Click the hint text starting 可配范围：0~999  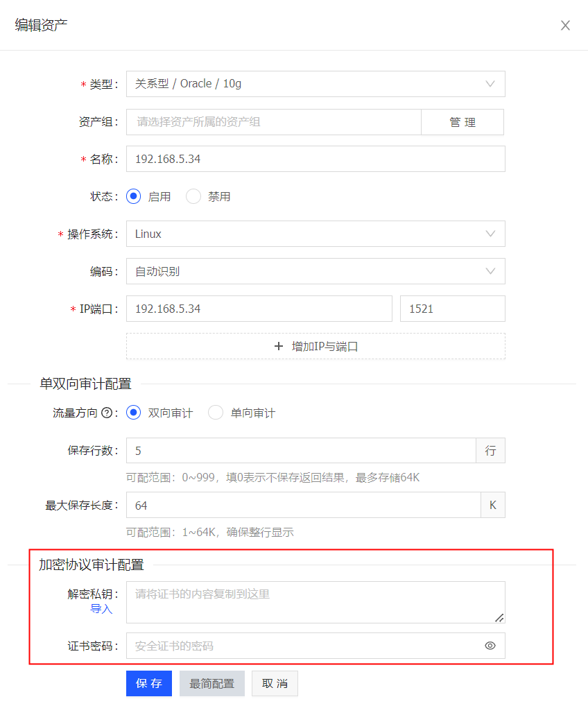click(273, 477)
